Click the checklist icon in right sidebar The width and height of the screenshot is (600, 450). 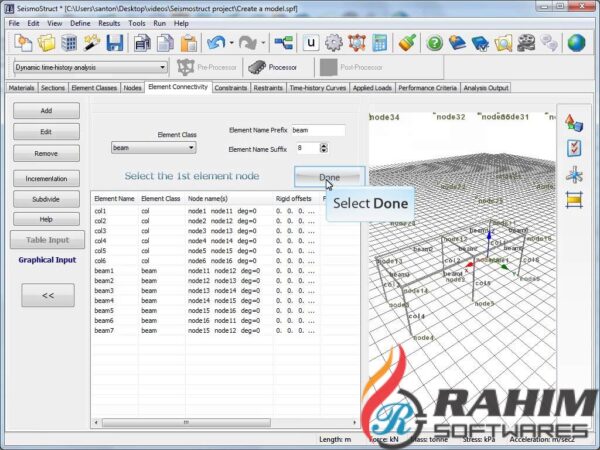pyautogui.click(x=574, y=148)
